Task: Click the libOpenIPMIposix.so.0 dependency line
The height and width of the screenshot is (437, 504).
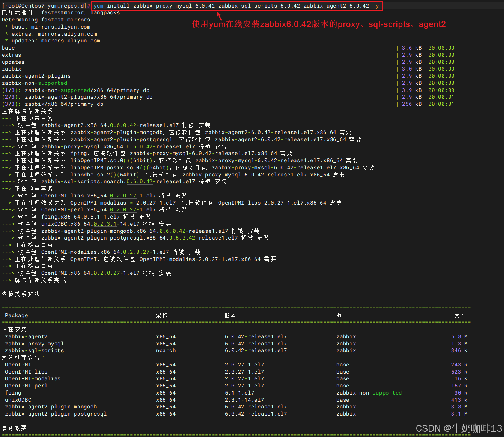Action: pos(188,168)
